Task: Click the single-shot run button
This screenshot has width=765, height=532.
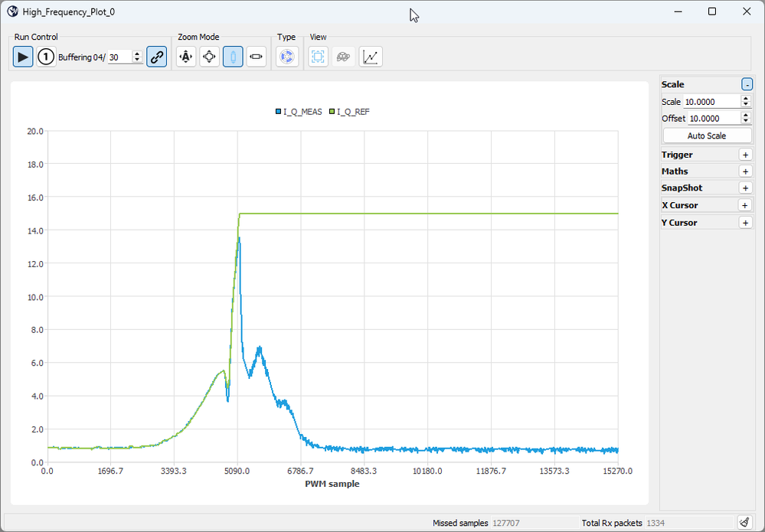Action: tap(47, 57)
